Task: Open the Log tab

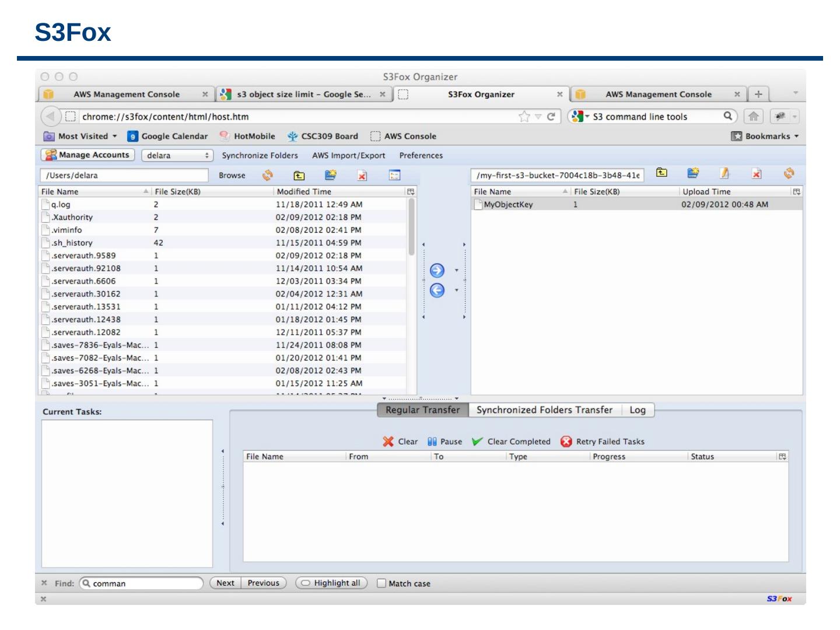Action: pyautogui.click(x=637, y=410)
